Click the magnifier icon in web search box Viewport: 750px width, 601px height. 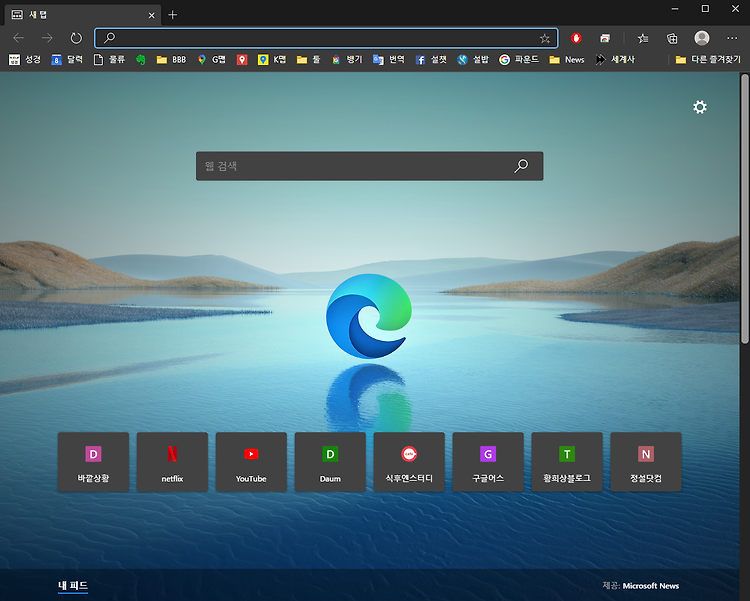521,166
